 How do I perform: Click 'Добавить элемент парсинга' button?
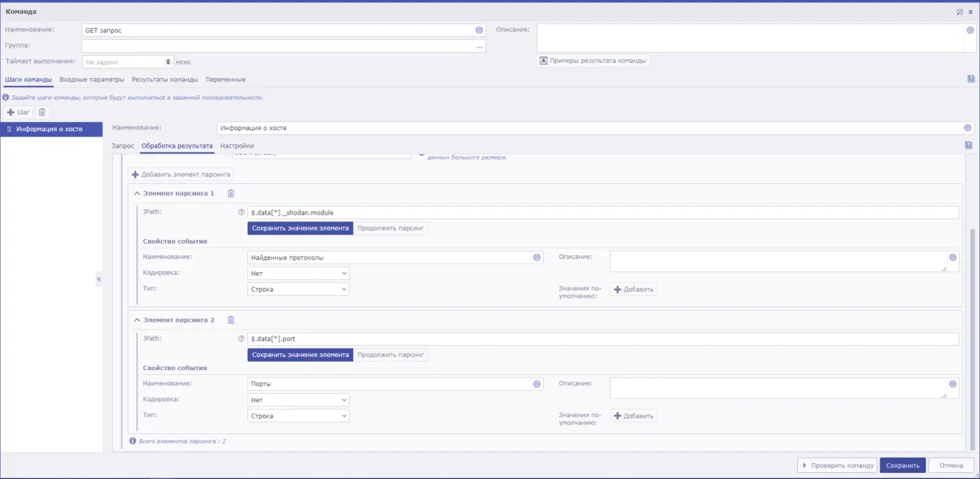point(181,175)
